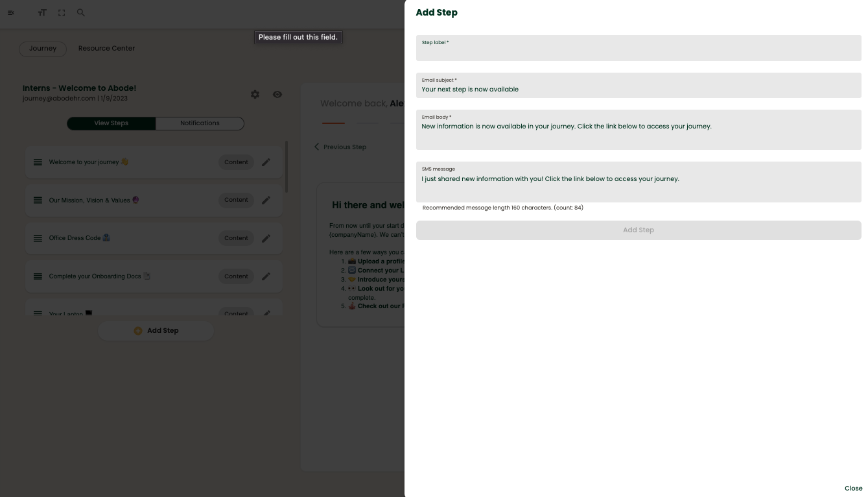Click drag handle for Our Mission step
The width and height of the screenshot is (868, 497).
pos(38,200)
